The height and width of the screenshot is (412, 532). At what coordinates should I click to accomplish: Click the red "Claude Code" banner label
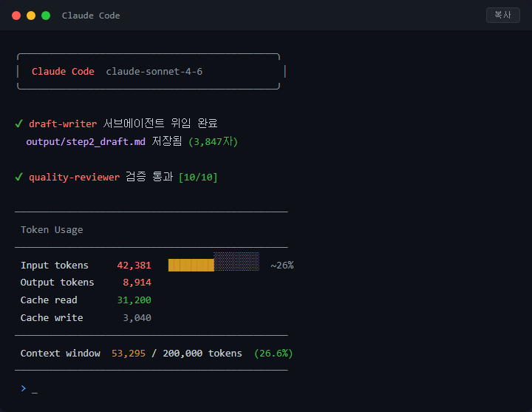coord(63,71)
